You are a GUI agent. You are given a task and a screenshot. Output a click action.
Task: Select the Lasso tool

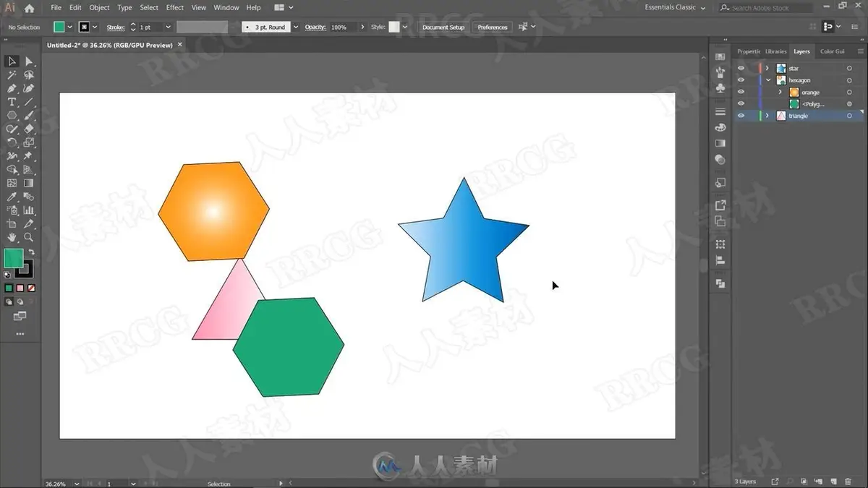29,75
